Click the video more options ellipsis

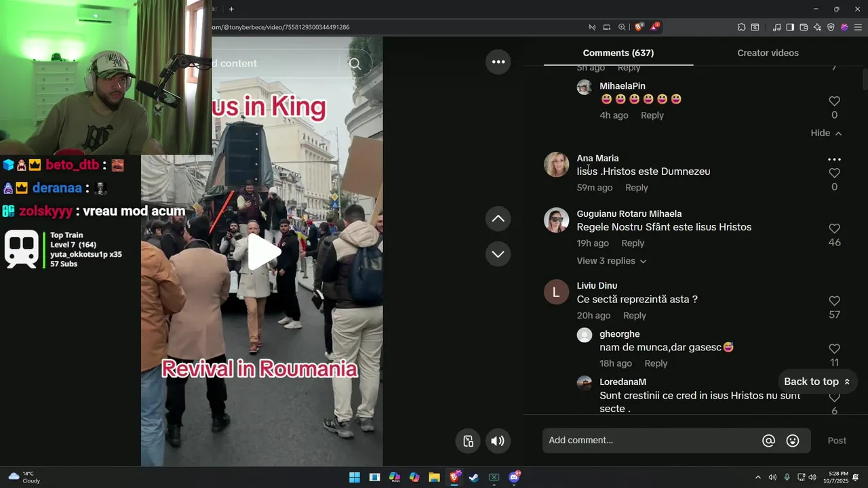(x=498, y=62)
